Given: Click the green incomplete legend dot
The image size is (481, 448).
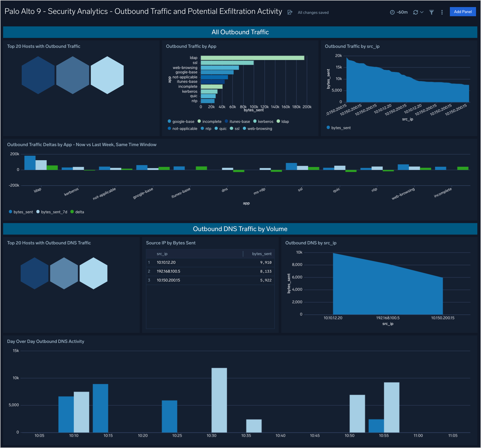Looking at the screenshot, I should 199,121.
